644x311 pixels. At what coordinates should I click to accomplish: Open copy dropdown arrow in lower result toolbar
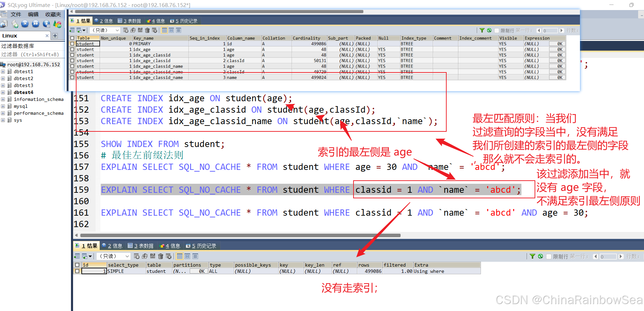[x=90, y=256]
